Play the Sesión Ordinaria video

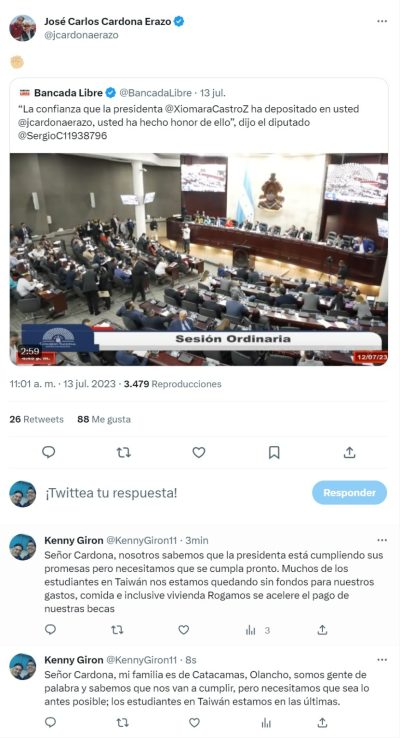(199, 259)
